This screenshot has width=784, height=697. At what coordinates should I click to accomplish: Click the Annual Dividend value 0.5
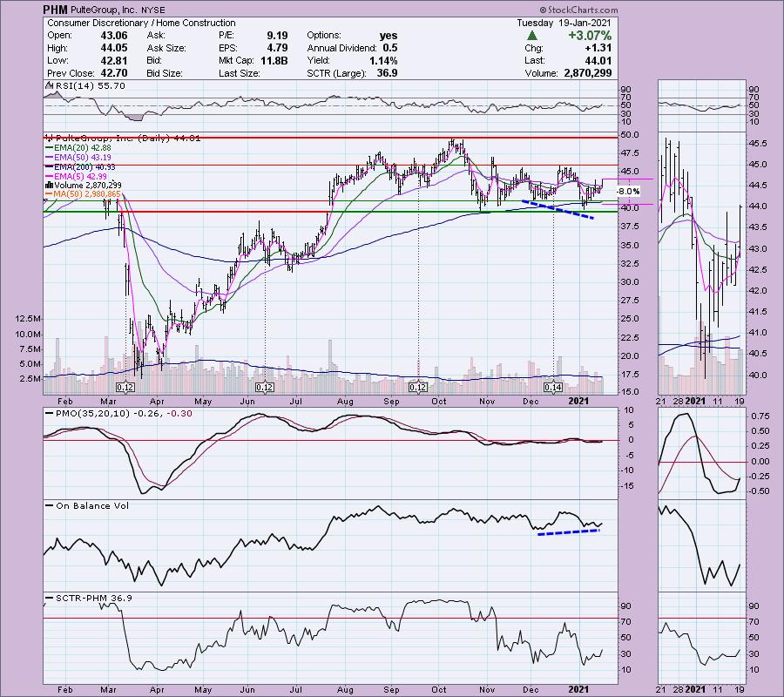pyautogui.click(x=390, y=48)
